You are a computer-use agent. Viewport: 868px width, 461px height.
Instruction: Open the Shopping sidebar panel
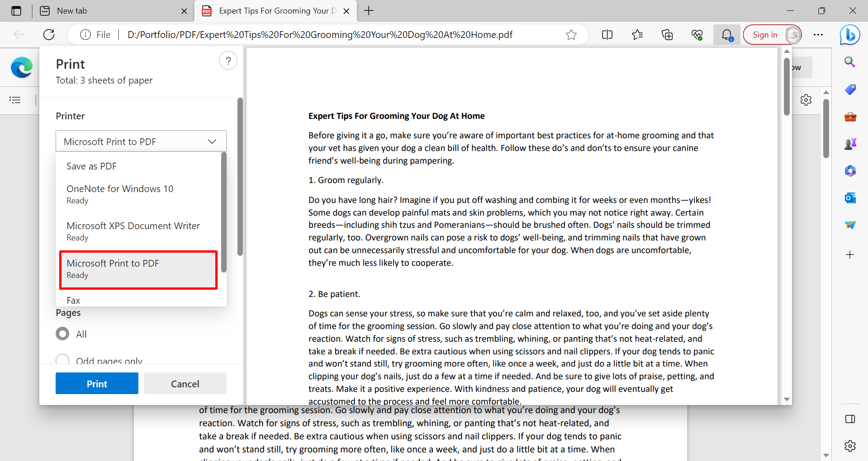(x=850, y=89)
